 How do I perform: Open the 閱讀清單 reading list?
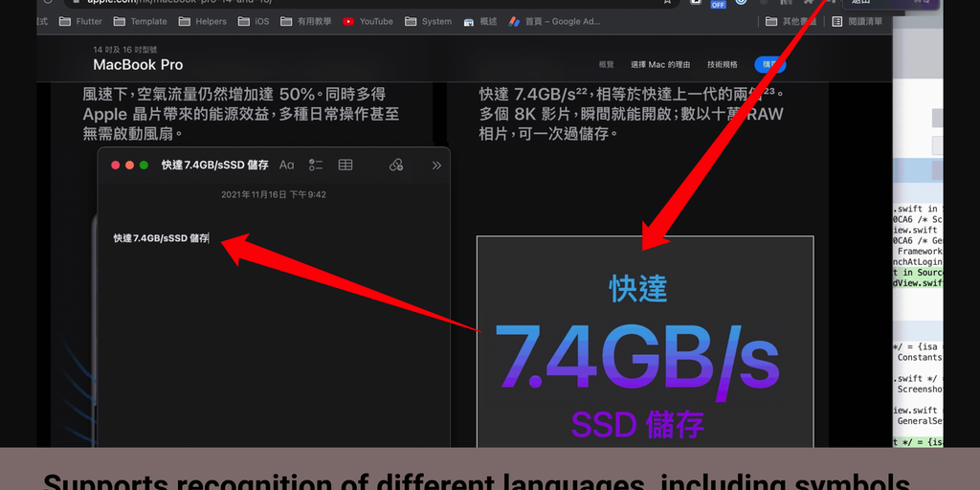857,21
